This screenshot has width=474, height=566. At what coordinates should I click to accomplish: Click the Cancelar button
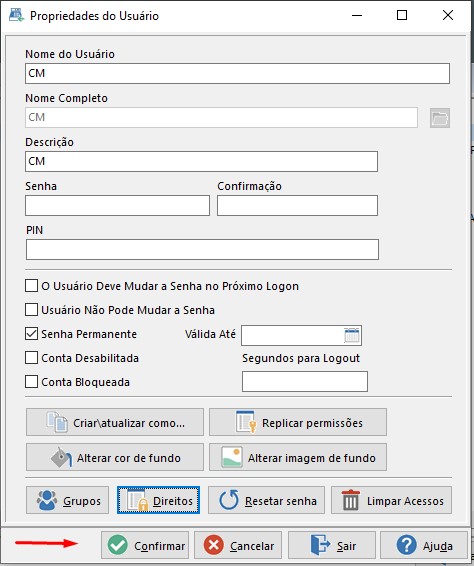click(238, 545)
